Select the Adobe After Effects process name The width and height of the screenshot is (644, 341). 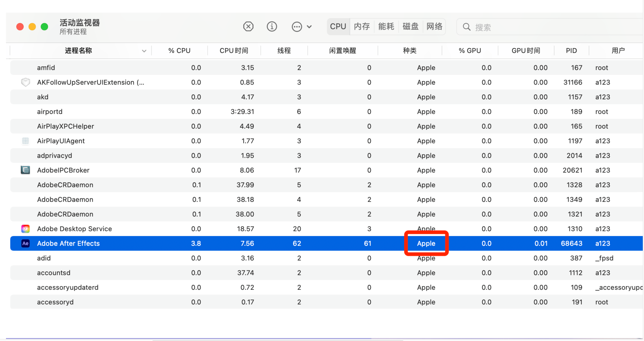pos(68,243)
